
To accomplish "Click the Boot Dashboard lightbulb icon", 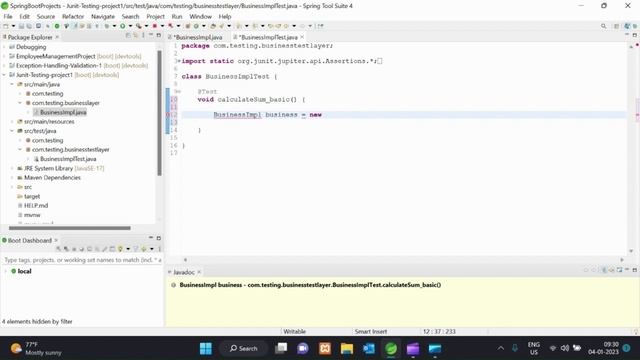I will point(120,249).
